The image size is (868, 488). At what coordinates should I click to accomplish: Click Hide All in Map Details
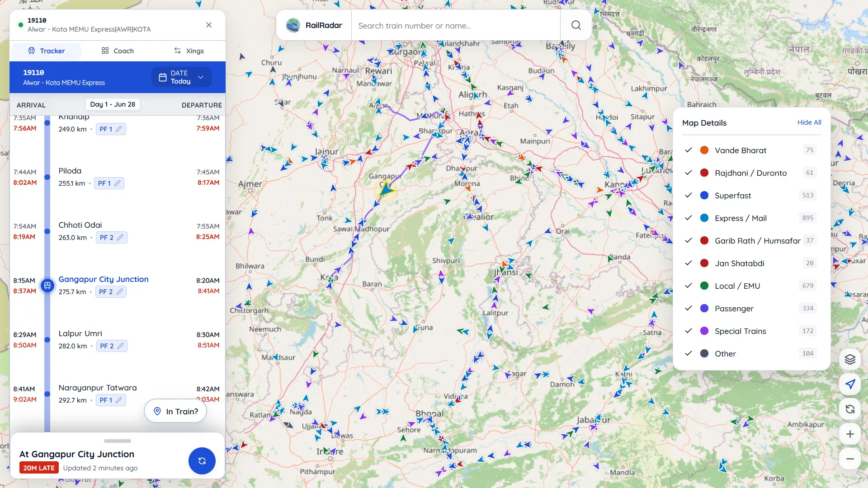tap(809, 122)
